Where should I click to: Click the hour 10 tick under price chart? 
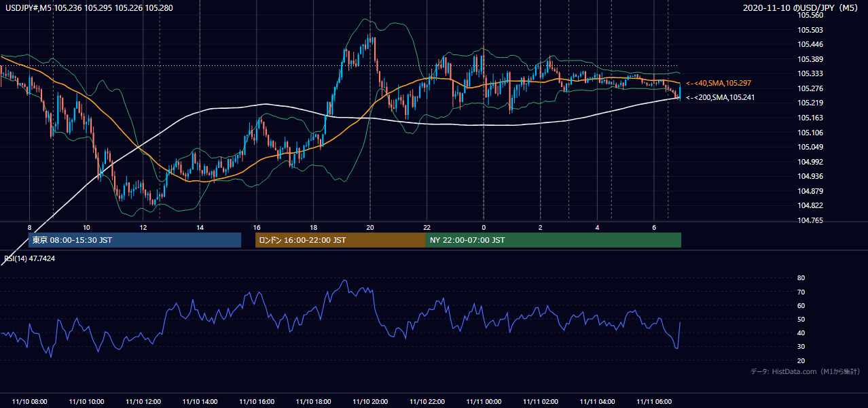86,227
